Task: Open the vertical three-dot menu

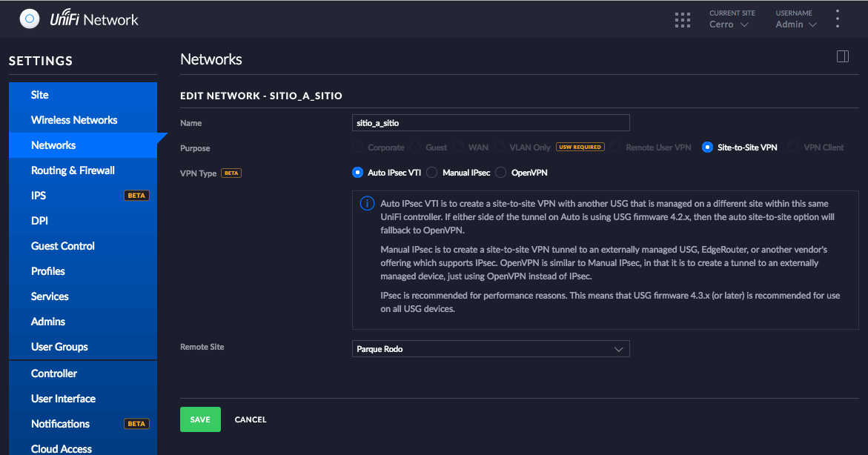Action: tap(838, 19)
